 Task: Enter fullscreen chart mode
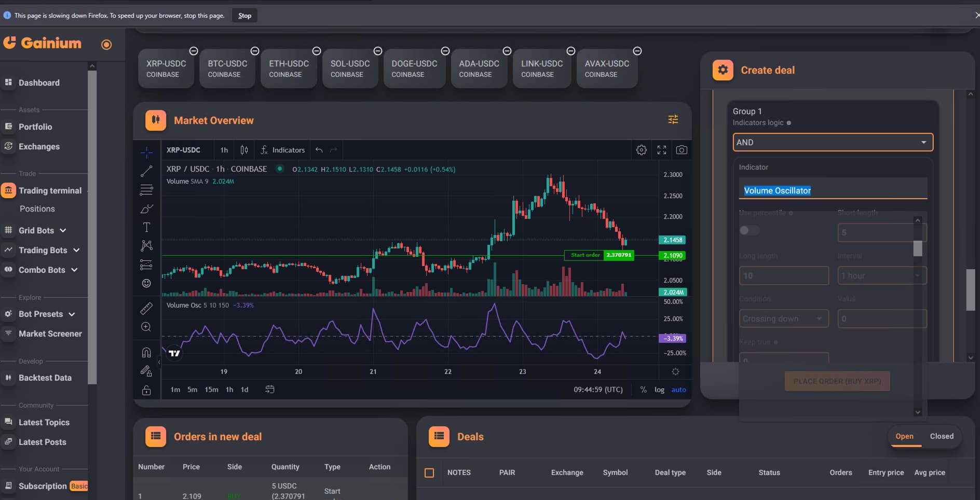point(662,150)
